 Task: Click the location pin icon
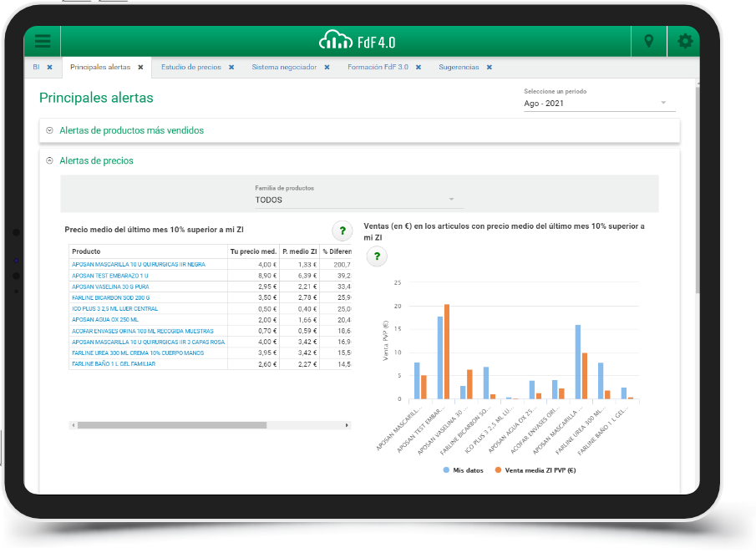click(x=648, y=41)
